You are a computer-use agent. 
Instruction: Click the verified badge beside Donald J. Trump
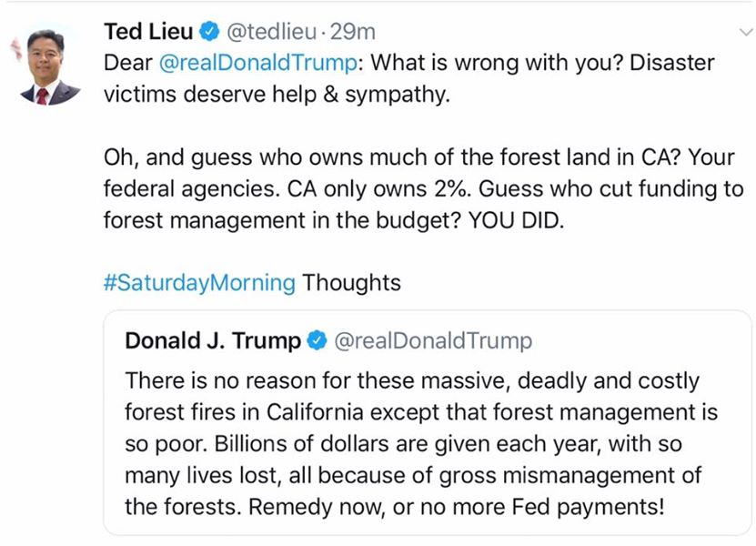[x=317, y=341]
